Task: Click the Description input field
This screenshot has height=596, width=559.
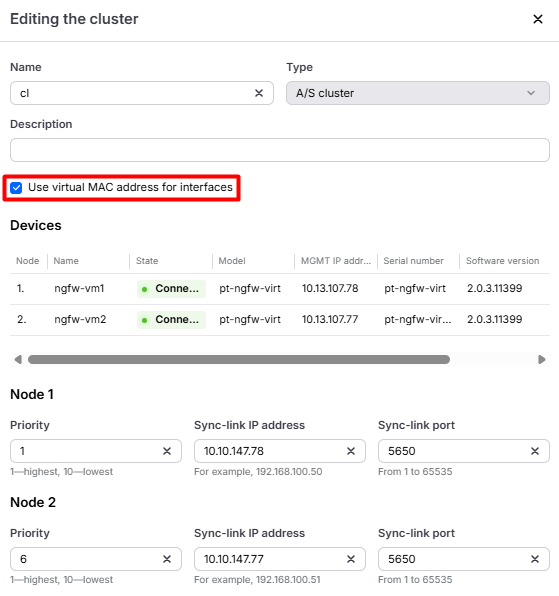Action: (x=280, y=150)
